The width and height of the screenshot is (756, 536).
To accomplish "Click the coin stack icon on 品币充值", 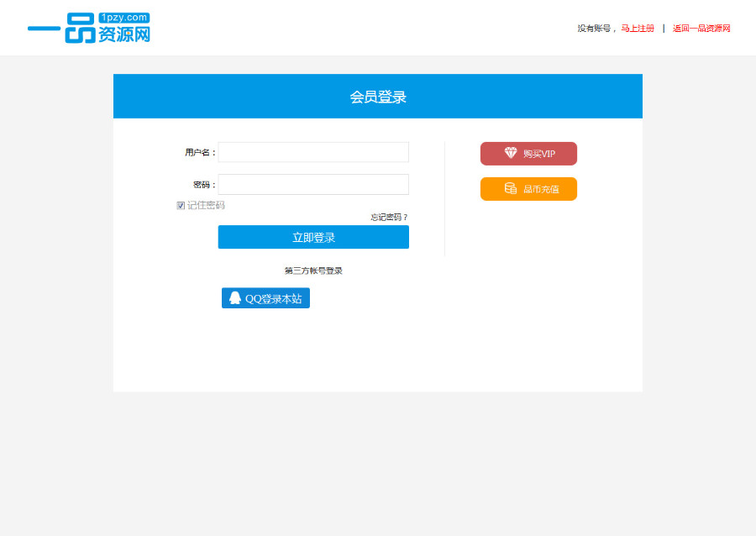I will [509, 188].
